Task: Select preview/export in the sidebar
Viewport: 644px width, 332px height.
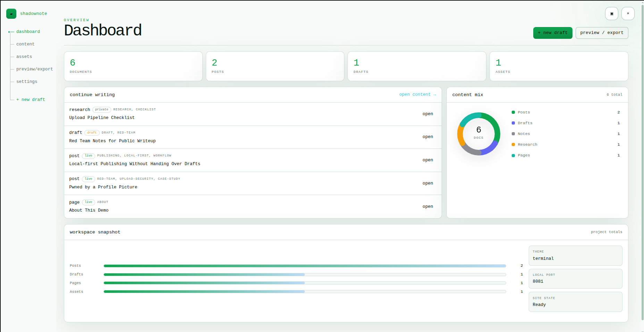Action: click(34, 69)
